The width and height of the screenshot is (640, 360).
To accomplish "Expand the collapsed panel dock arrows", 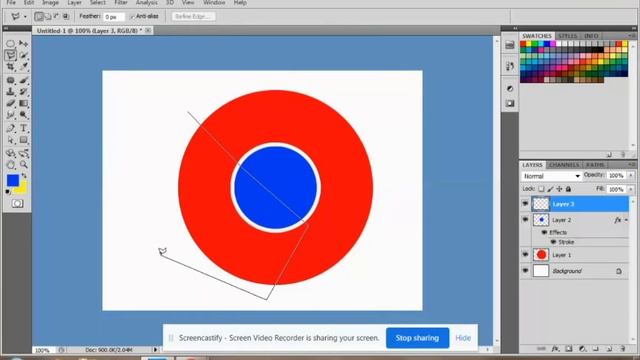I will tap(515, 28).
